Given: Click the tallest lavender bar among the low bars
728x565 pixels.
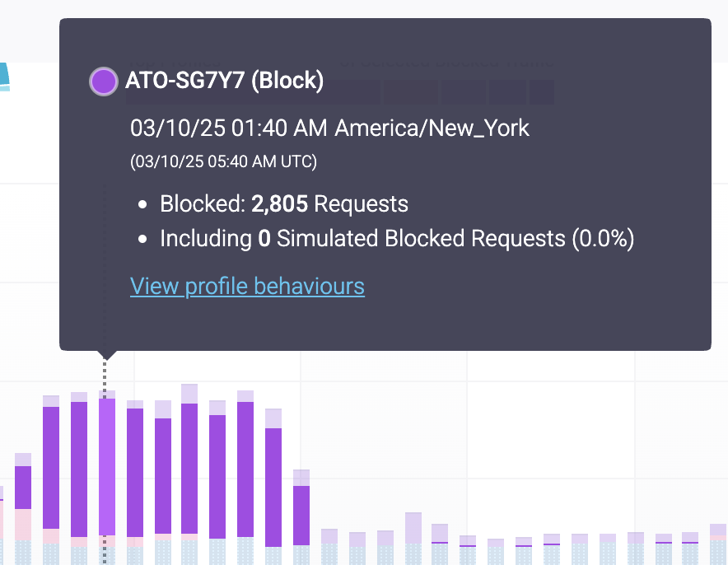Looking at the screenshot, I should pyautogui.click(x=413, y=527).
